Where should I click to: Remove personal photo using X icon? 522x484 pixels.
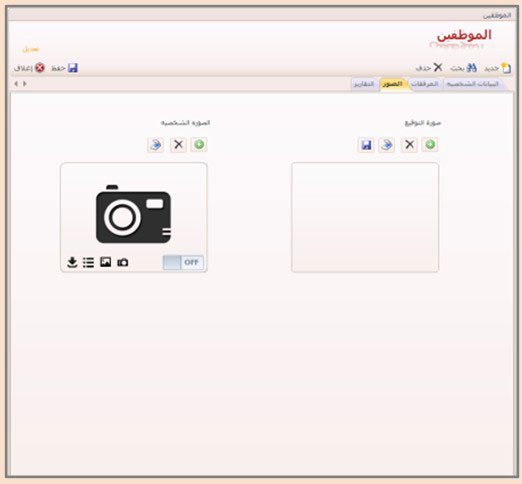coord(178,145)
